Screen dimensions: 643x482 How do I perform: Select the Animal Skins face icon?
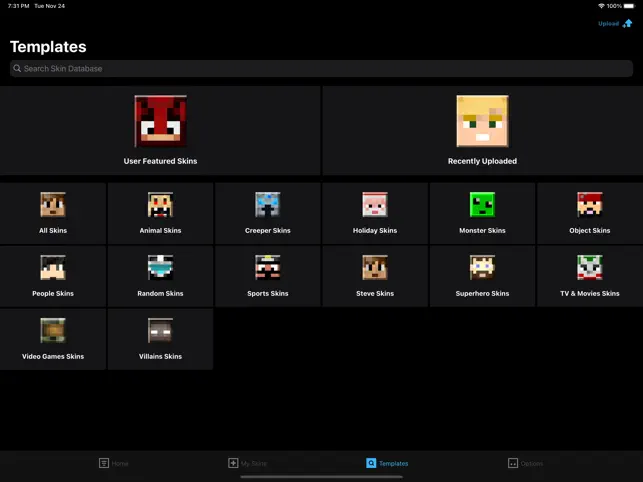click(x=160, y=204)
